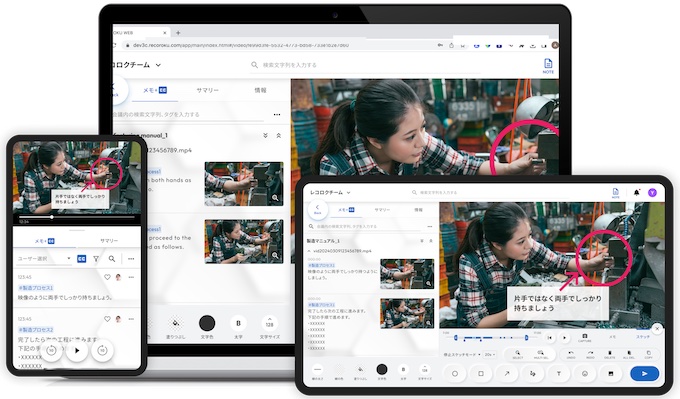Viewport: 680px width, 399px height.
Task: Close the tablet sketch panel with X
Action: [x=657, y=329]
